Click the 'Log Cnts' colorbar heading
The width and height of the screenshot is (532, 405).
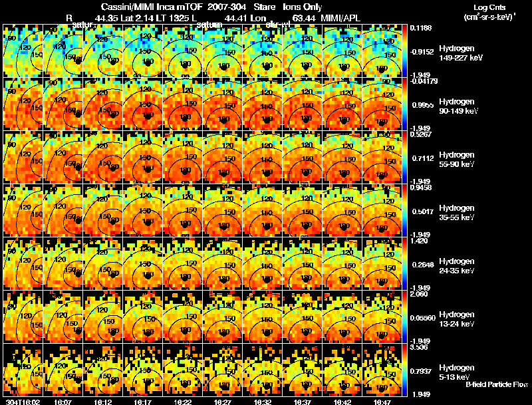pyautogui.click(x=489, y=7)
